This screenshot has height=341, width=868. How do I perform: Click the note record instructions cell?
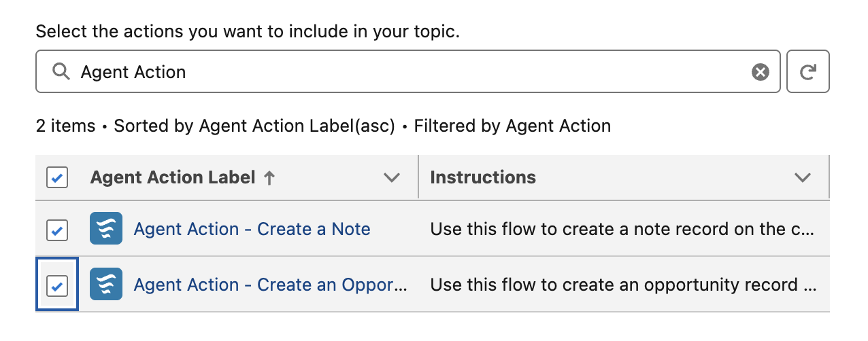point(622,229)
